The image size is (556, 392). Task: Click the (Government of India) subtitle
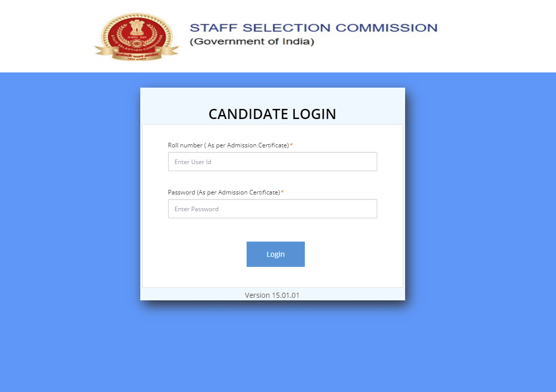coord(252,42)
